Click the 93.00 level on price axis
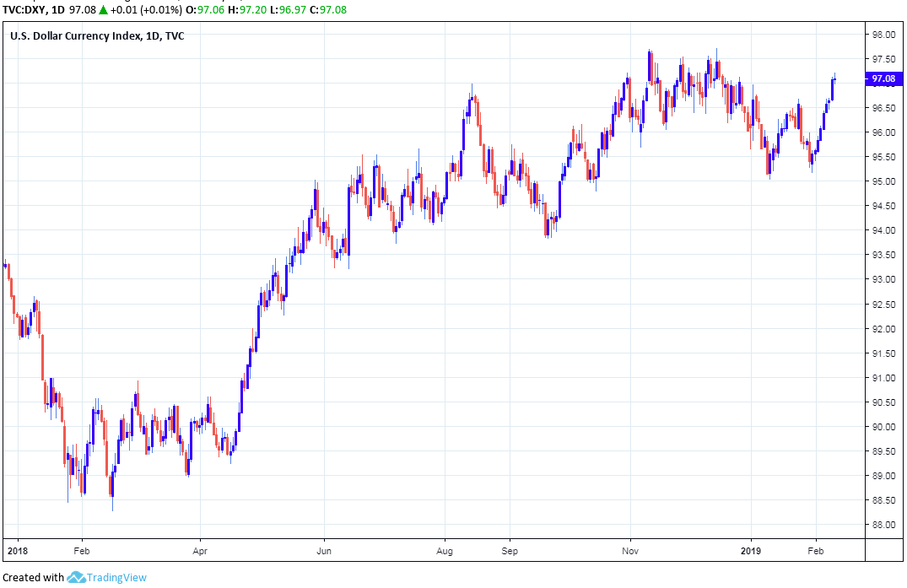This screenshot has height=588, width=907. tap(883, 280)
